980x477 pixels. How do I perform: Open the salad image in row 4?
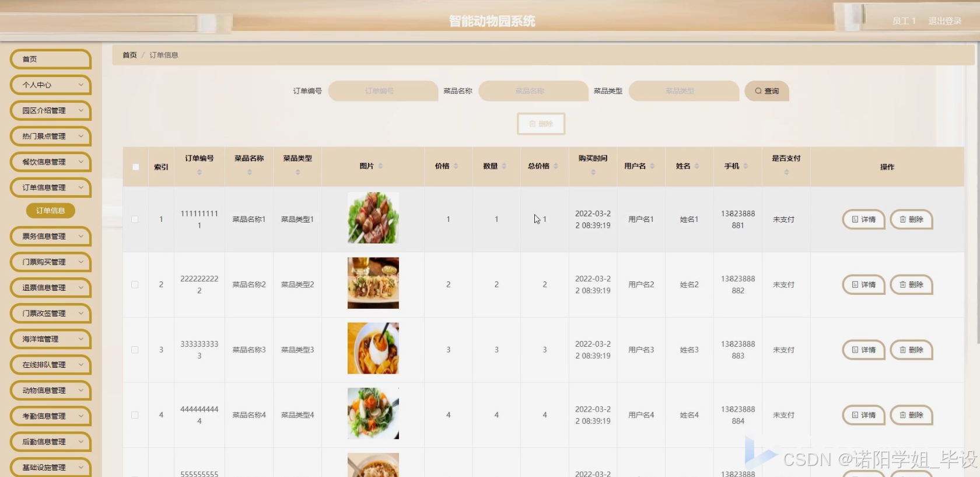click(x=373, y=413)
